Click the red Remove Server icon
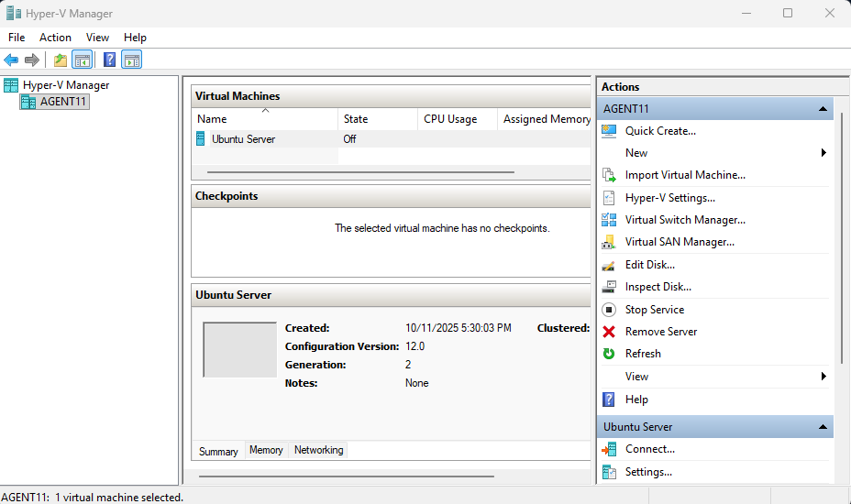The image size is (851, 504). tap(609, 332)
